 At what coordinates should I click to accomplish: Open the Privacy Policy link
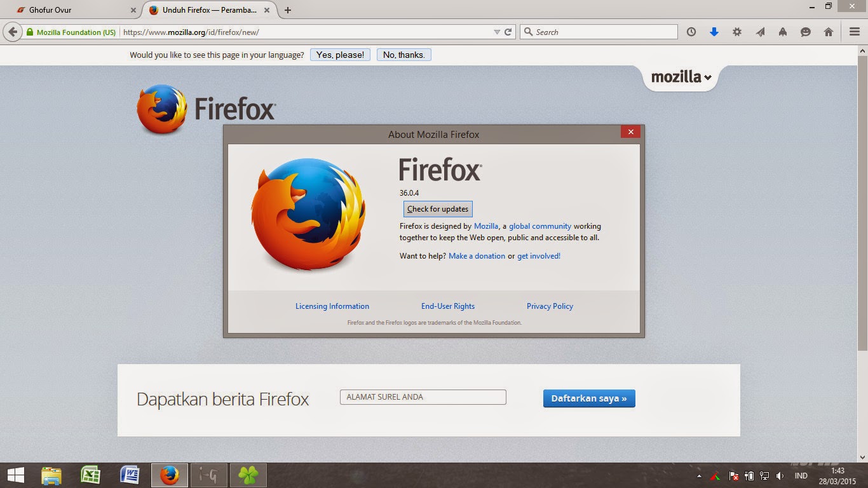550,306
